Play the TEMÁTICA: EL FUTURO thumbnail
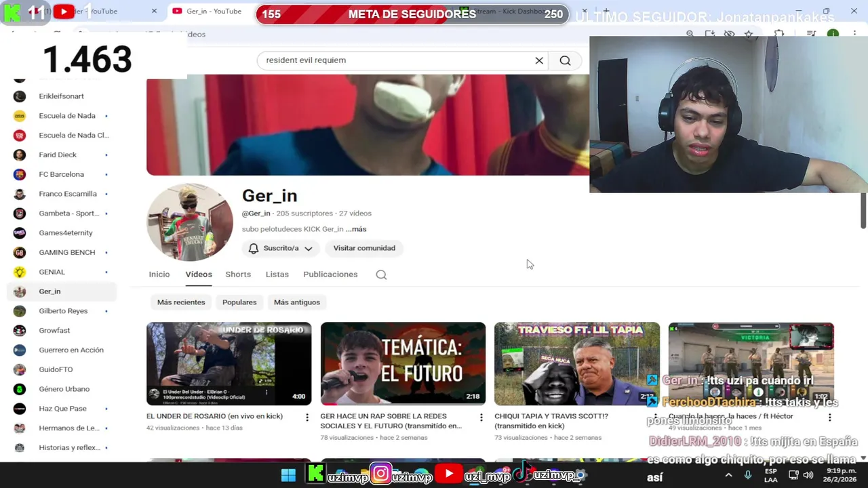This screenshot has width=868, height=488. pyautogui.click(x=403, y=364)
